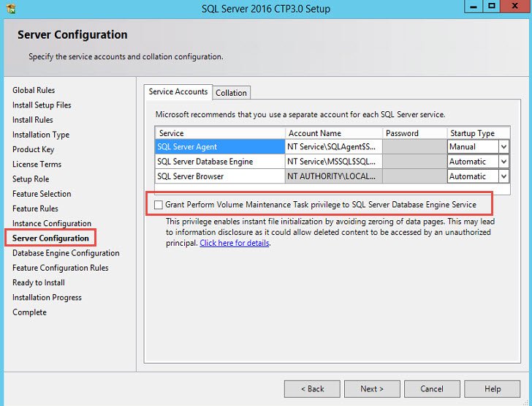Select Product Key step
The width and height of the screenshot is (532, 406).
[x=34, y=149]
